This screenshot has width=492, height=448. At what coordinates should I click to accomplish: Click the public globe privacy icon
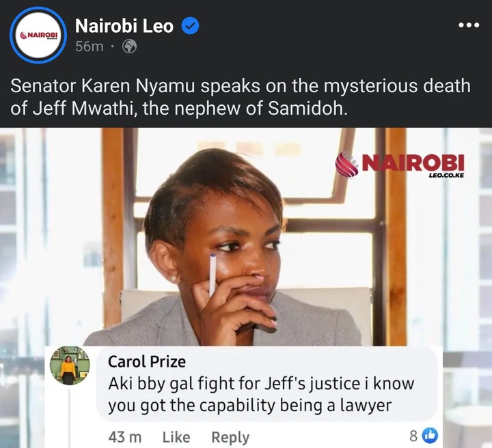point(129,46)
